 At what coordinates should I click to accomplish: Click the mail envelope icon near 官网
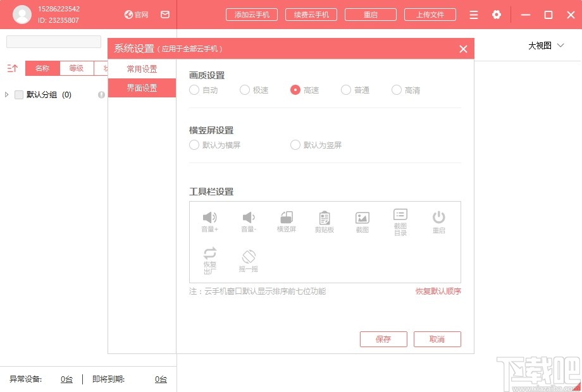point(165,15)
